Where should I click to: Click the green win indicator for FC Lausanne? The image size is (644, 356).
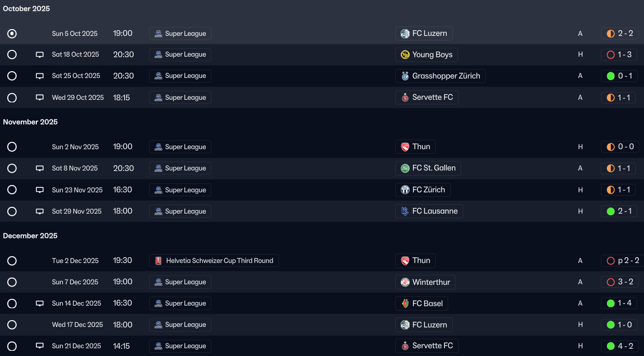(x=611, y=212)
